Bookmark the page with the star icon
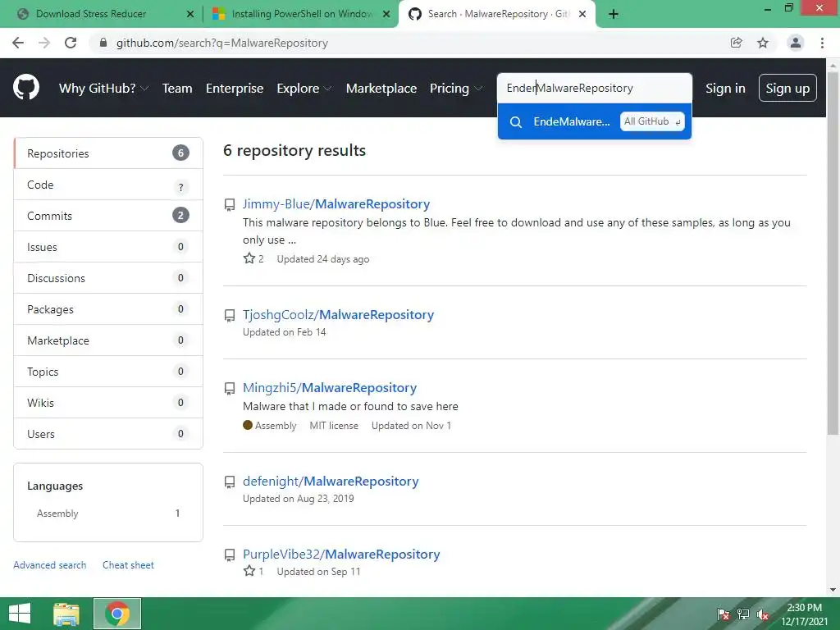Viewport: 840px width, 630px height. [763, 43]
